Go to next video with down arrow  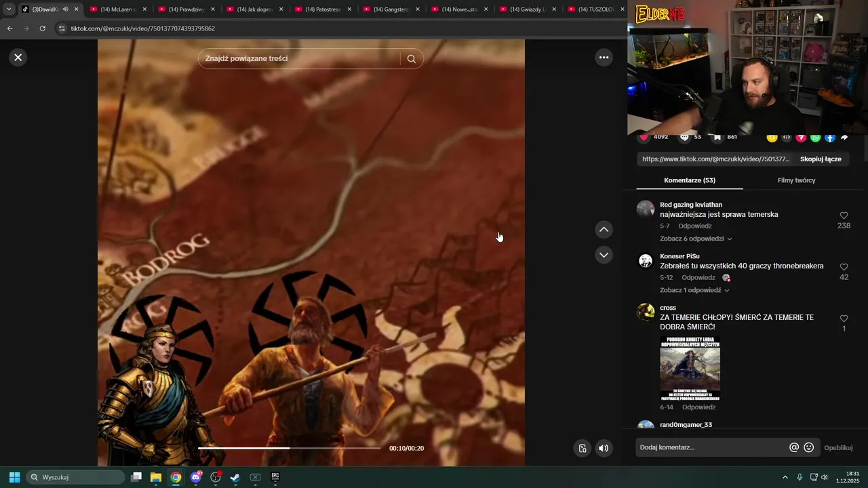pyautogui.click(x=604, y=255)
